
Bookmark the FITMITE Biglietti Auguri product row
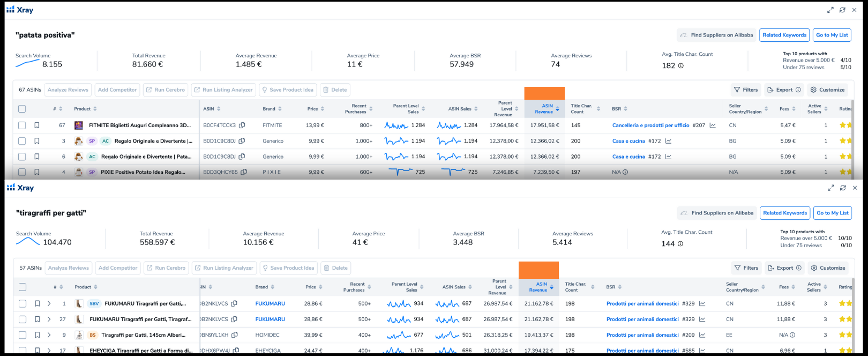[37, 125]
